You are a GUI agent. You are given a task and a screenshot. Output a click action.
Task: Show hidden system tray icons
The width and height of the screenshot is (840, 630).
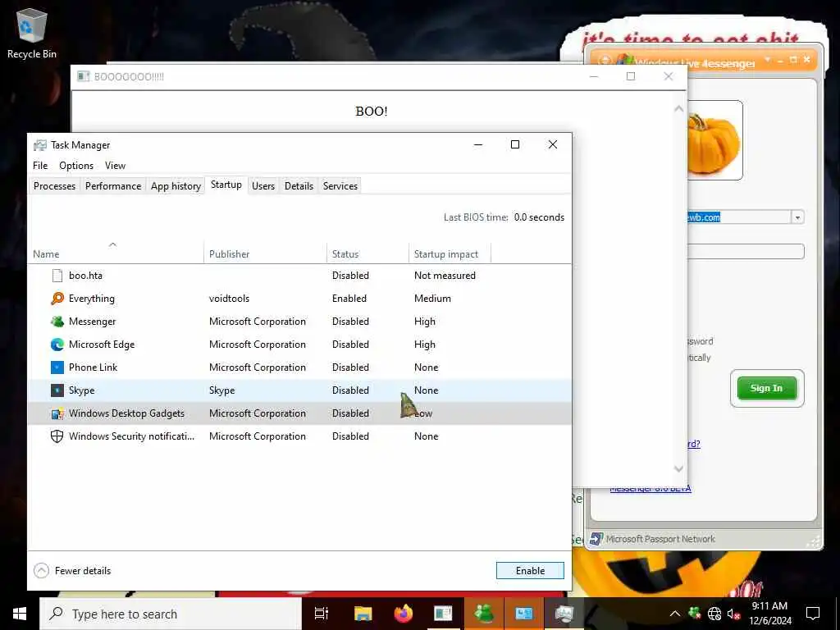[675, 614]
